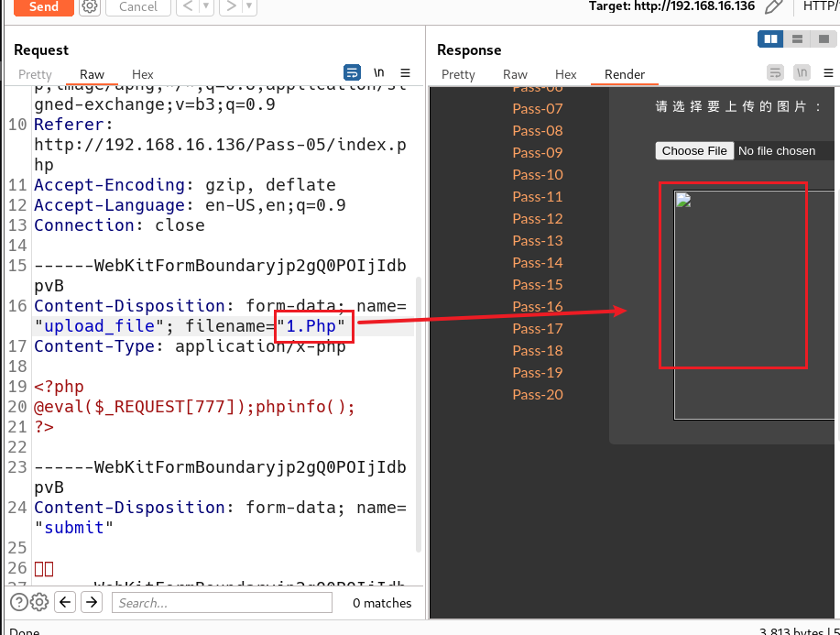
Task: Open the Pass-15 link
Action: (x=538, y=285)
